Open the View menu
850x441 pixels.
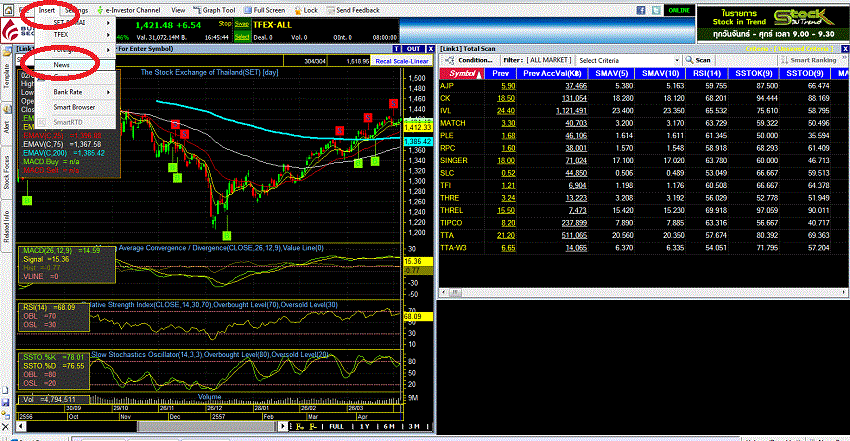click(x=178, y=10)
